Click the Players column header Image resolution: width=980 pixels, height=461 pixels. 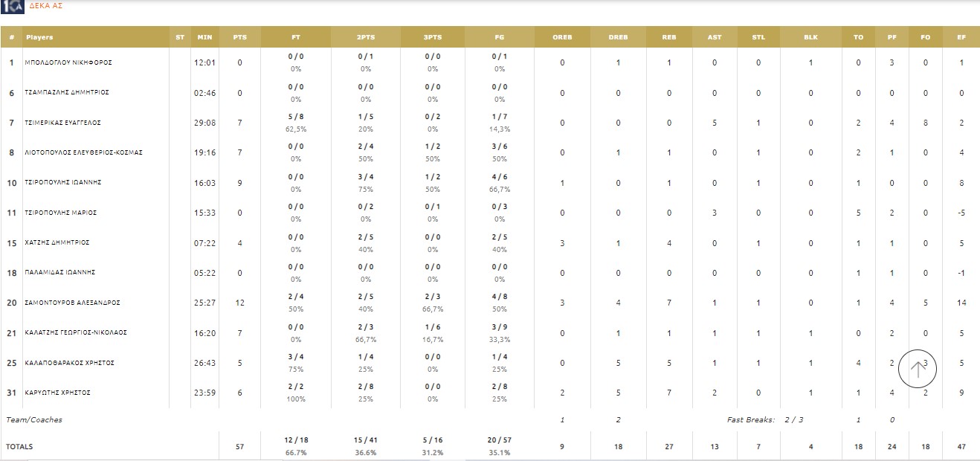[x=39, y=37]
